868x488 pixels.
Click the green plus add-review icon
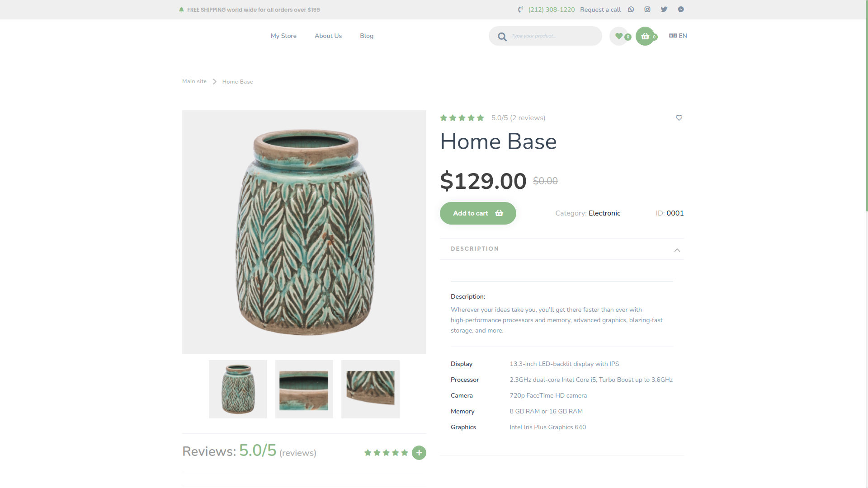pos(419,453)
